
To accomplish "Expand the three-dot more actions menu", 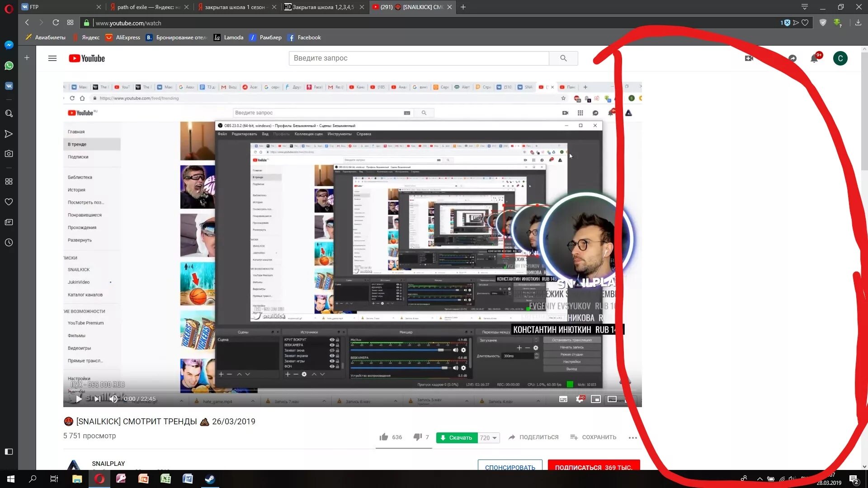I will point(632,437).
